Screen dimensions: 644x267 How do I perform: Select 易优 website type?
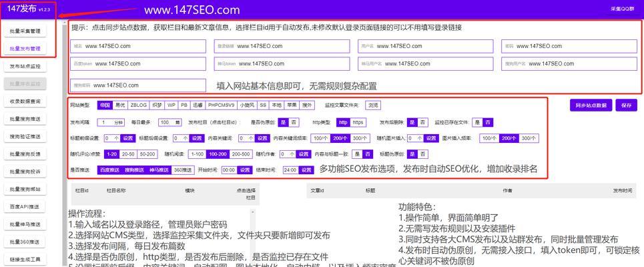pyautogui.click(x=120, y=105)
